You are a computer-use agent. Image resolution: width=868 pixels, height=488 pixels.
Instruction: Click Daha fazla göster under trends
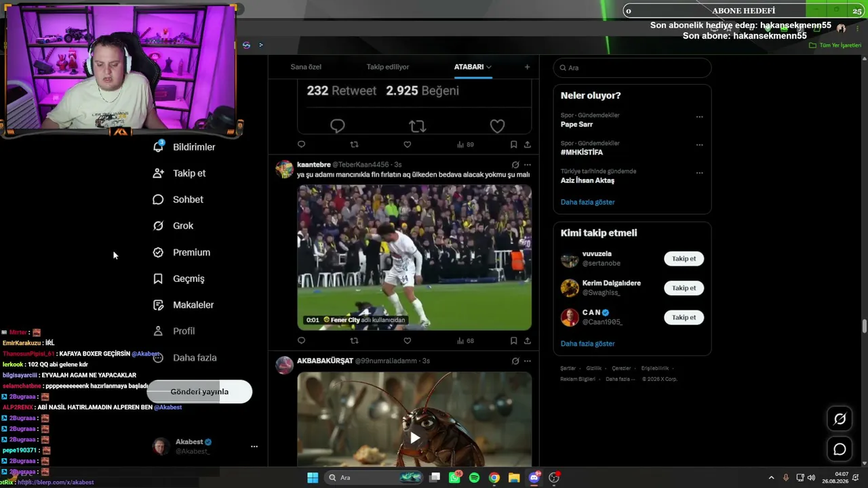[587, 202]
